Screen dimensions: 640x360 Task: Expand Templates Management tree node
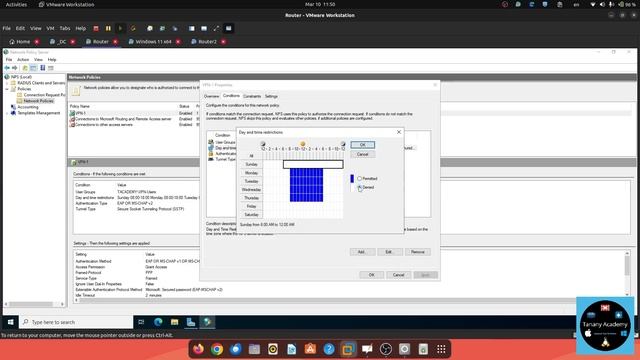(x=7, y=113)
